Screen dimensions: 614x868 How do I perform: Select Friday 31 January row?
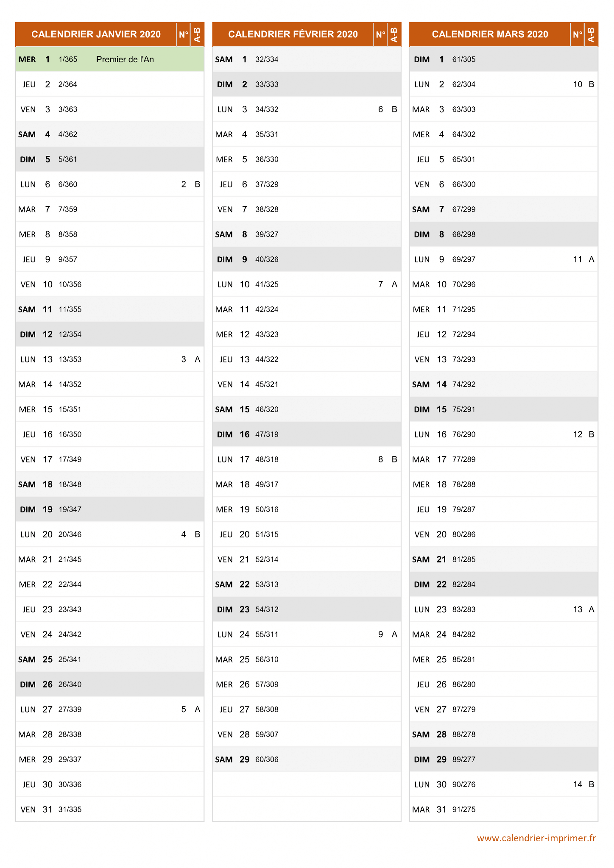(x=110, y=810)
